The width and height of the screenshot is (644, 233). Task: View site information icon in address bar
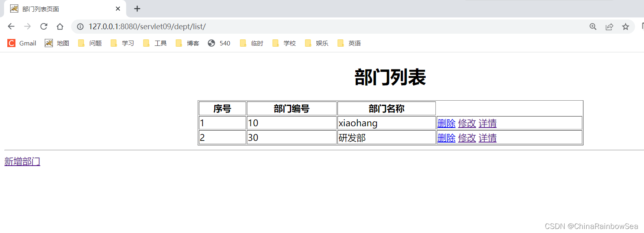click(x=80, y=26)
